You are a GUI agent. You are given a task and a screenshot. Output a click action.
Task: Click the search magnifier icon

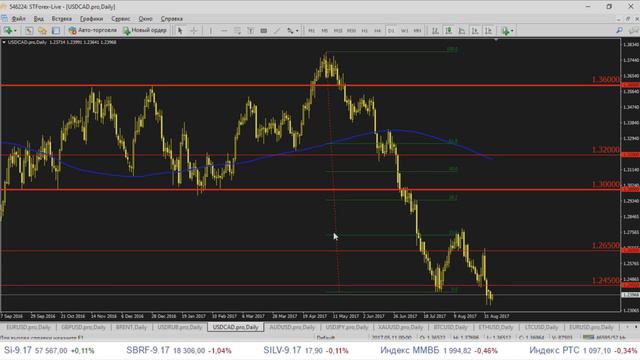click(x=620, y=30)
